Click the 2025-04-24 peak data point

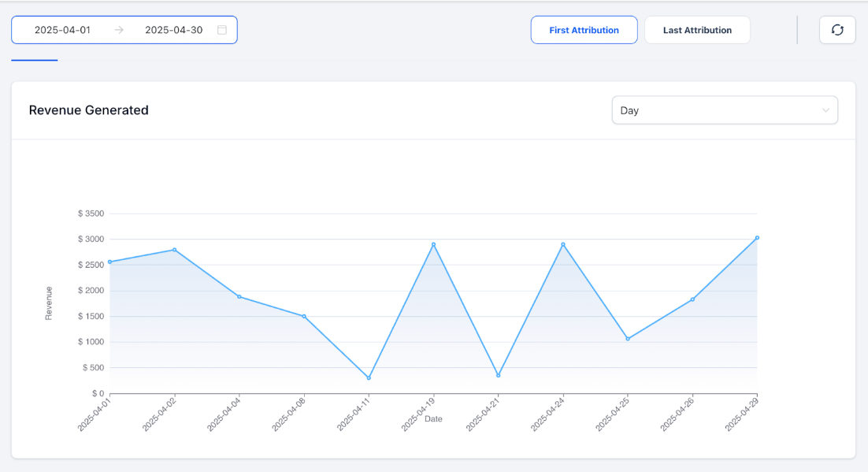click(x=563, y=244)
